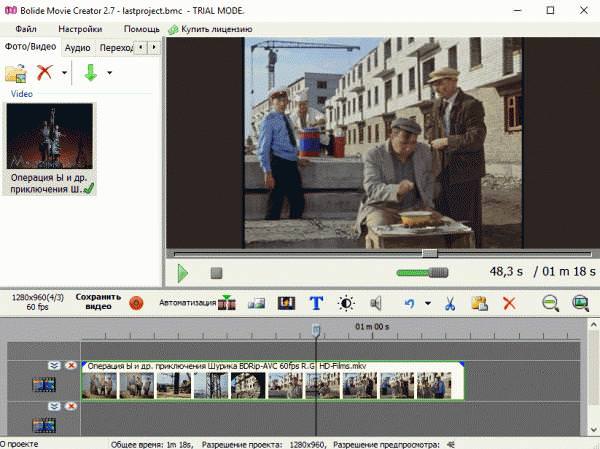The width and height of the screenshot is (600, 449).
Task: Click the red save video round icon
Action: 136,303
